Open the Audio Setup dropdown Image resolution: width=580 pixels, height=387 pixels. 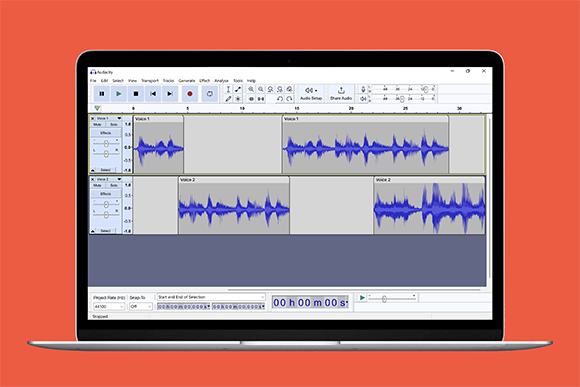tap(311, 94)
